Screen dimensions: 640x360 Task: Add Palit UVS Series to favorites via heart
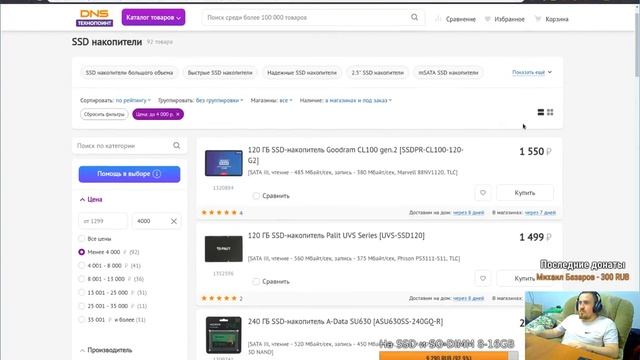pyautogui.click(x=483, y=278)
